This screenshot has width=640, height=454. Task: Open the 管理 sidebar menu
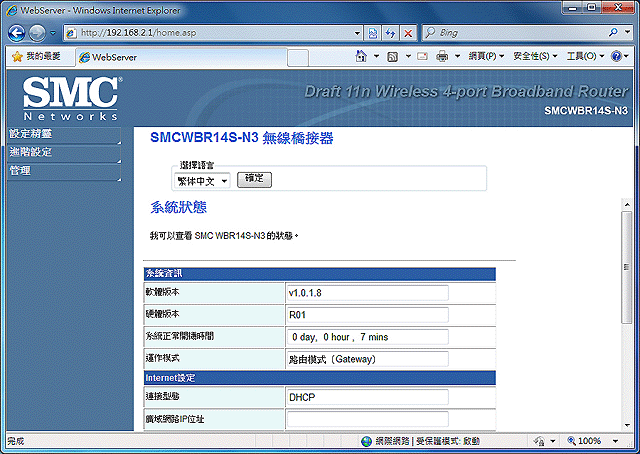(64, 171)
